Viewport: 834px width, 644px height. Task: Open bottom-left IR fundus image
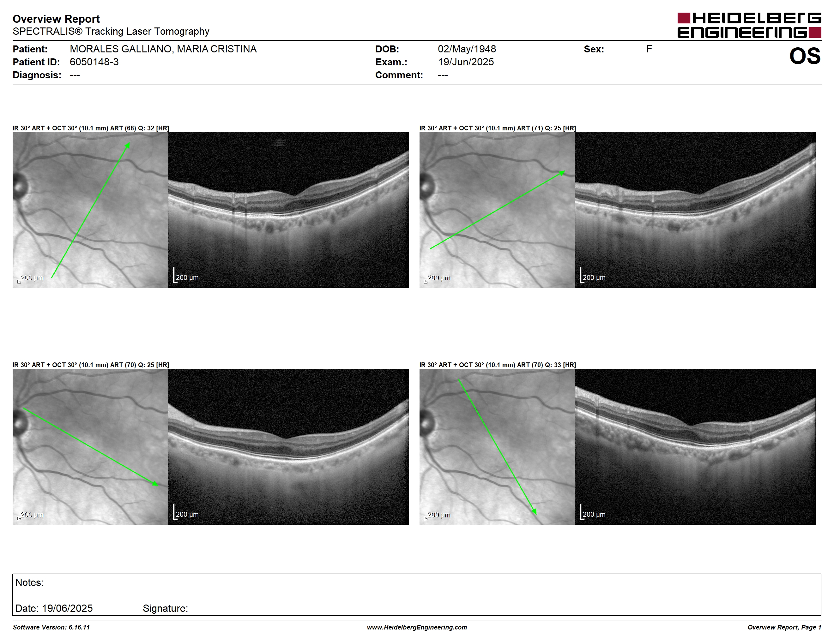[90, 446]
